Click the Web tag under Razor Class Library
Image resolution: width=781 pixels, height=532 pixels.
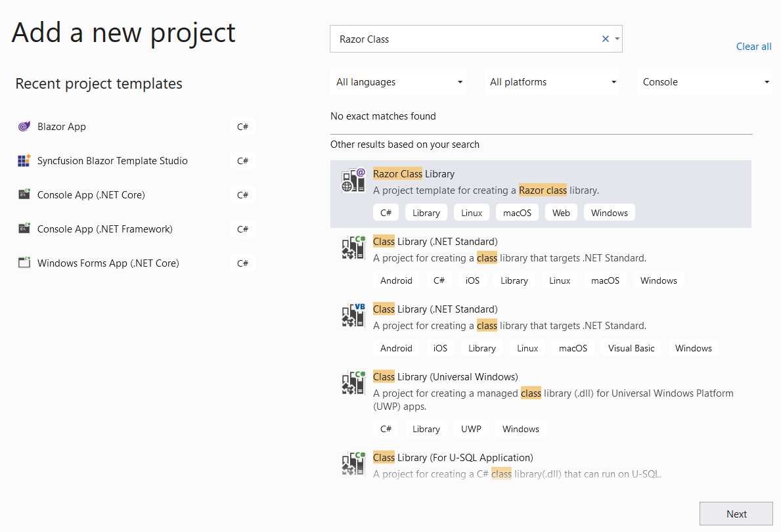click(x=561, y=213)
